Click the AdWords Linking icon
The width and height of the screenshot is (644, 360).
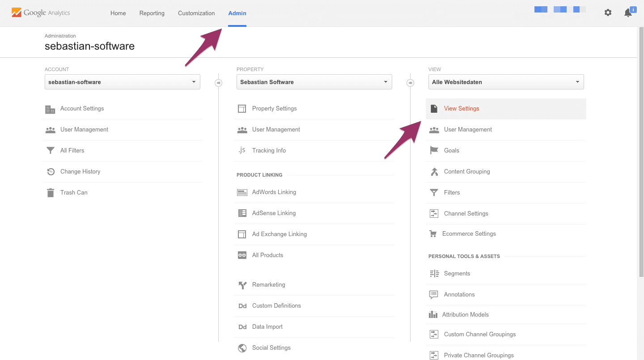(x=242, y=193)
